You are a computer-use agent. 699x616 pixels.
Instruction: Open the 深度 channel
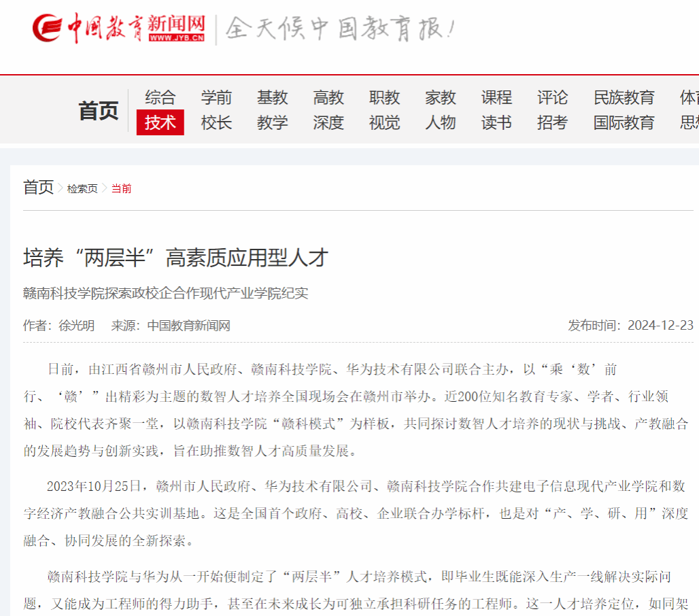328,123
